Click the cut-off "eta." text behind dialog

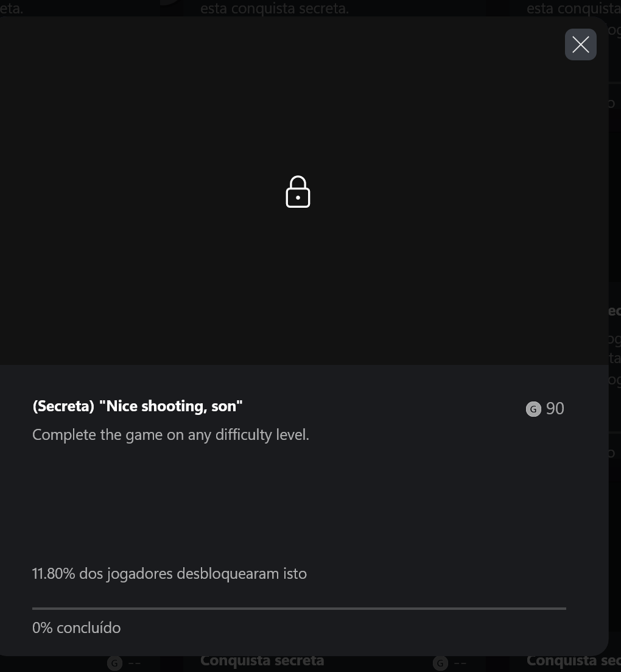[12, 8]
